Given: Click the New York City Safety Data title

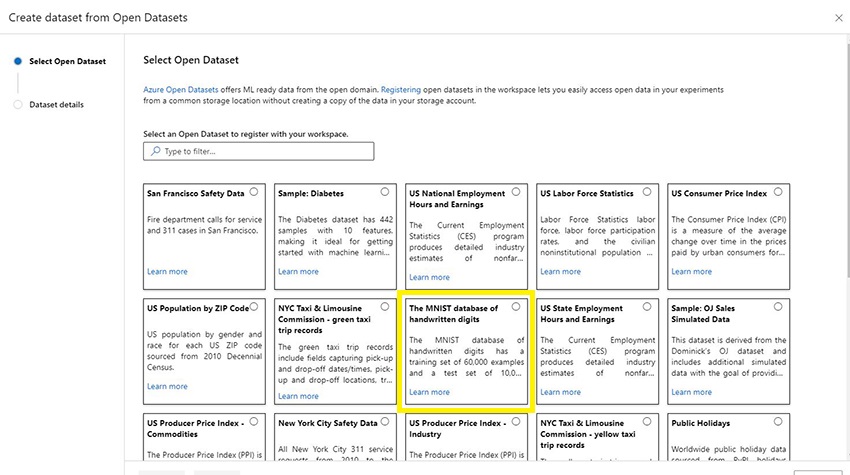Looking at the screenshot, I should [327, 423].
